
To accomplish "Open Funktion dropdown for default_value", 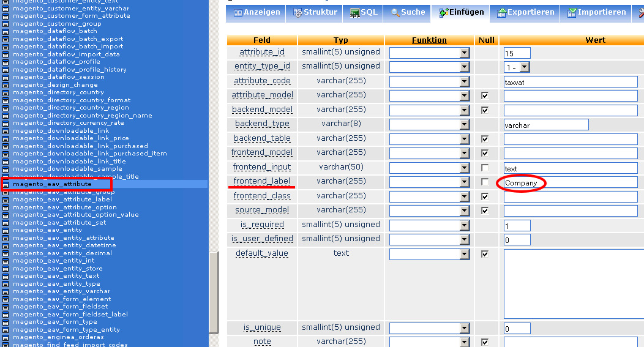I will click(429, 254).
